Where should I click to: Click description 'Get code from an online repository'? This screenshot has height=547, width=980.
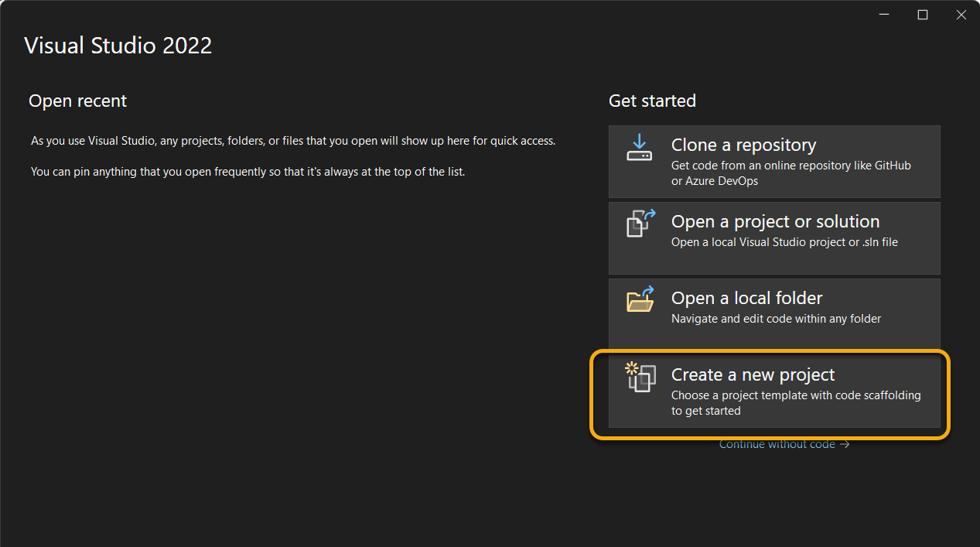tap(791, 173)
